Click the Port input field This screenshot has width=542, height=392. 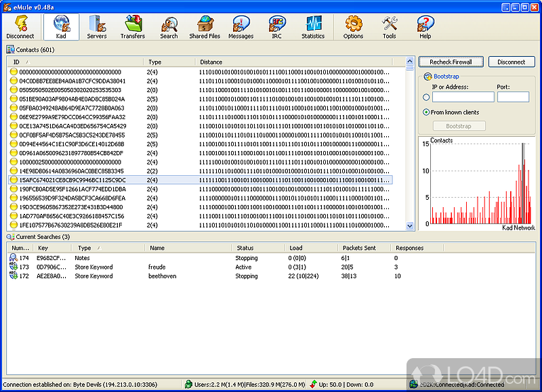point(513,97)
